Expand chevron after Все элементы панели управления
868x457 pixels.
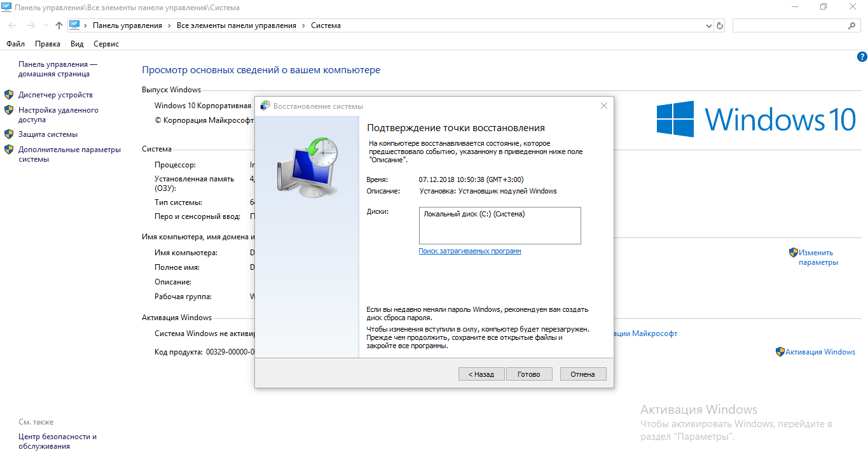tap(303, 25)
